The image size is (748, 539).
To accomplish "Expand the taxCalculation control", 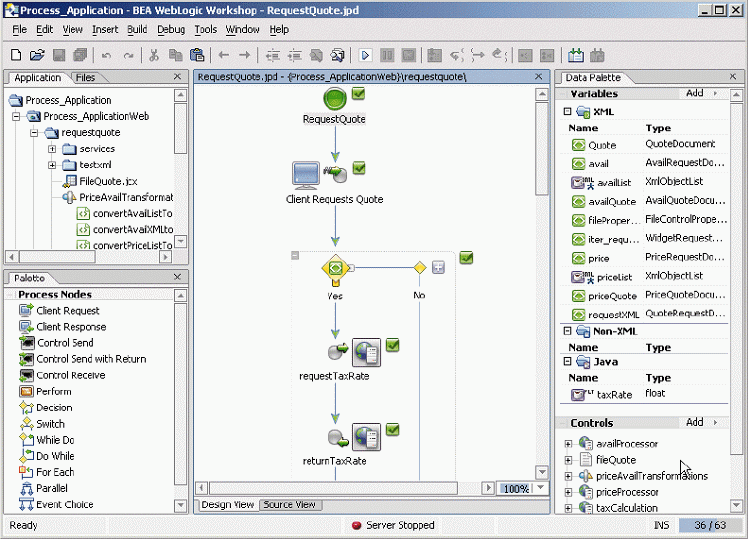I will click(x=568, y=508).
